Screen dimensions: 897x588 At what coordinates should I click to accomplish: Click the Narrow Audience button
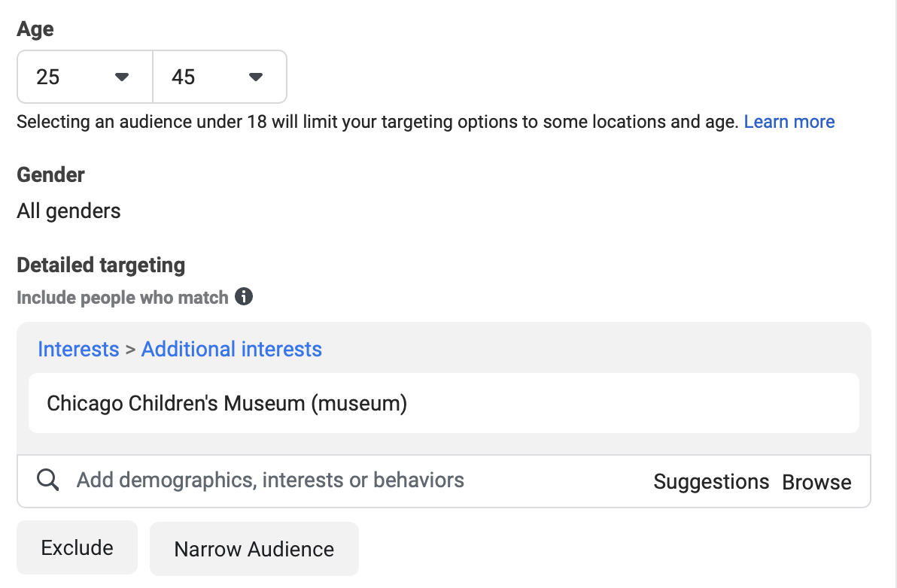(254, 549)
